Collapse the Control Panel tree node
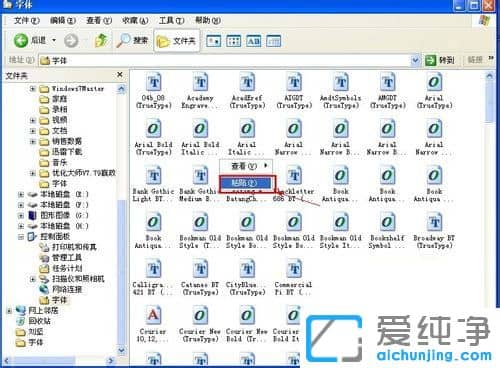Viewport: 500px width, 368px height. pyautogui.click(x=21, y=237)
